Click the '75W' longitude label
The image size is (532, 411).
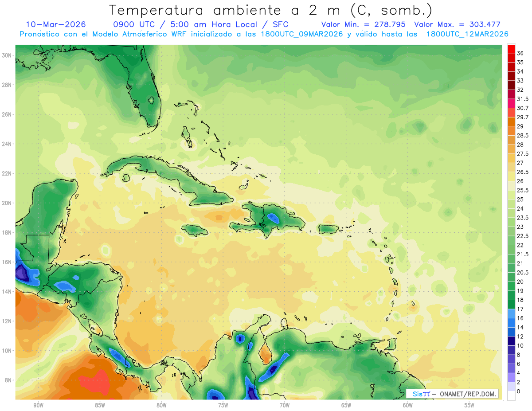tap(223, 405)
